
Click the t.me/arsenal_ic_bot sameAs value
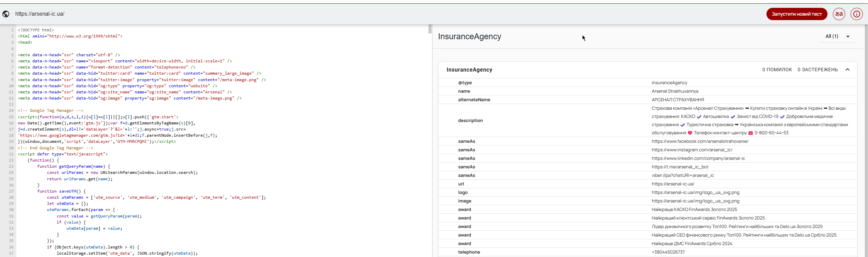click(x=680, y=167)
